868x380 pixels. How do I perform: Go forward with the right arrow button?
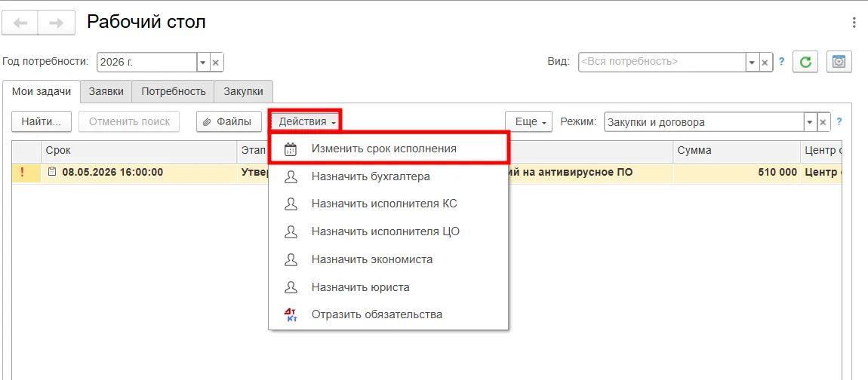tap(57, 23)
